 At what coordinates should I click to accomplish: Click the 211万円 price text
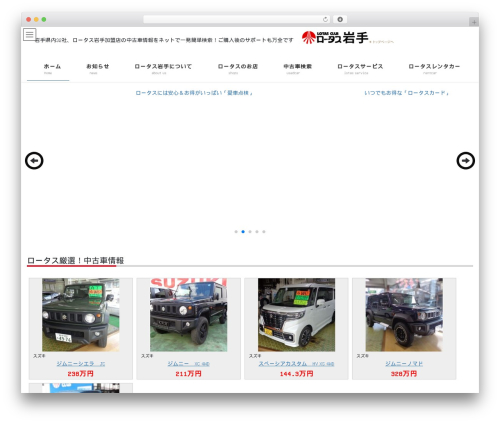point(188,374)
